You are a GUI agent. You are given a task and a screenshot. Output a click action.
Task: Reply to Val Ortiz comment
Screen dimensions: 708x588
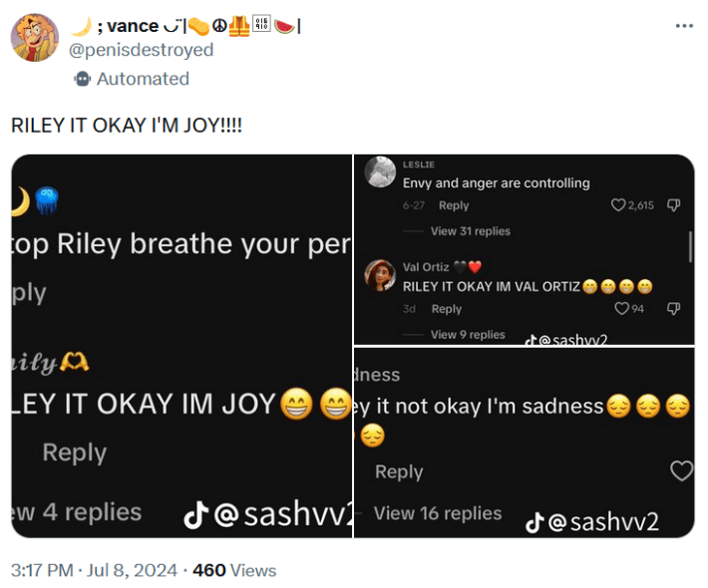[447, 309]
